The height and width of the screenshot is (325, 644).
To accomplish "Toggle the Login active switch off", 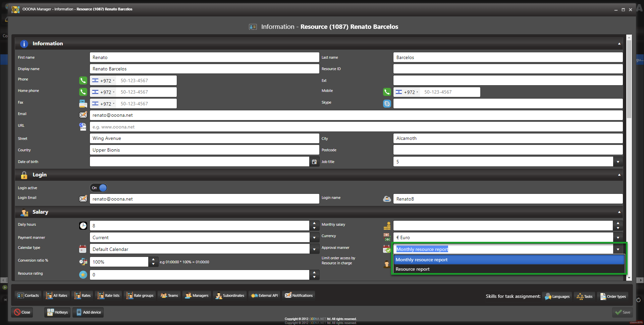I will point(99,188).
